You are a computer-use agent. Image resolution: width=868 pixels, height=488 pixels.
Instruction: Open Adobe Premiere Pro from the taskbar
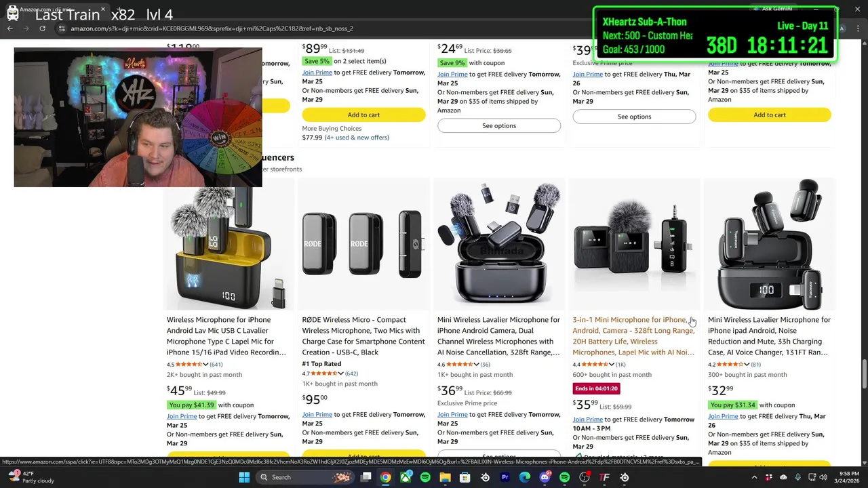pyautogui.click(x=505, y=477)
